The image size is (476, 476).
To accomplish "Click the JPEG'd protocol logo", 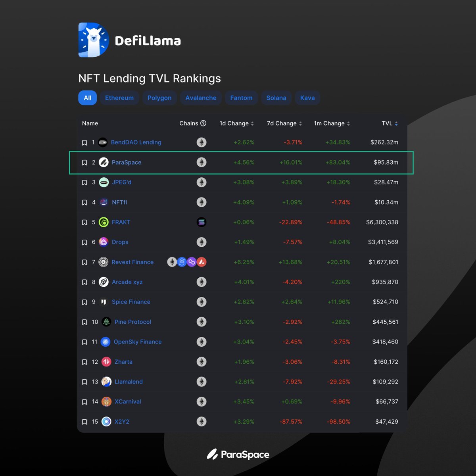I will tap(104, 182).
